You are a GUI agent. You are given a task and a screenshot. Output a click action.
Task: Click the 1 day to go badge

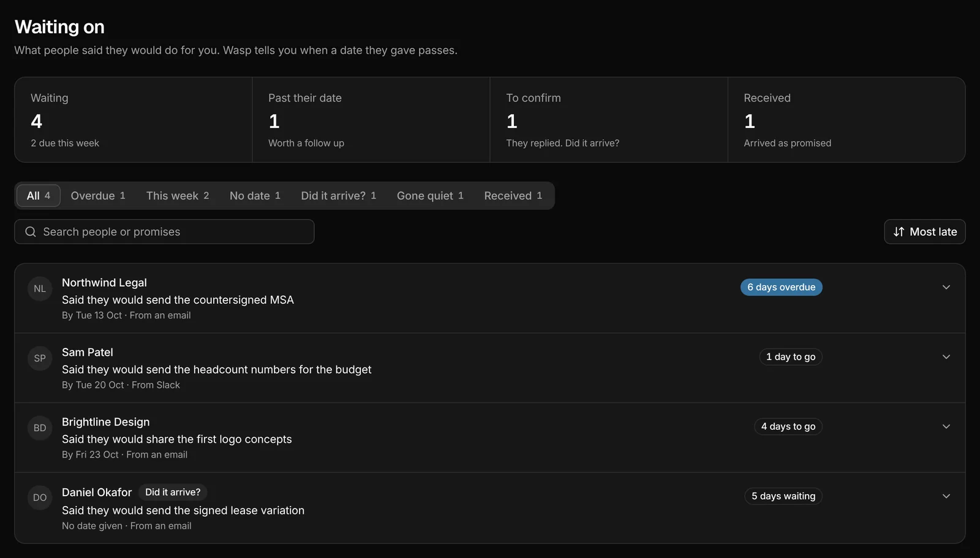[x=791, y=357]
